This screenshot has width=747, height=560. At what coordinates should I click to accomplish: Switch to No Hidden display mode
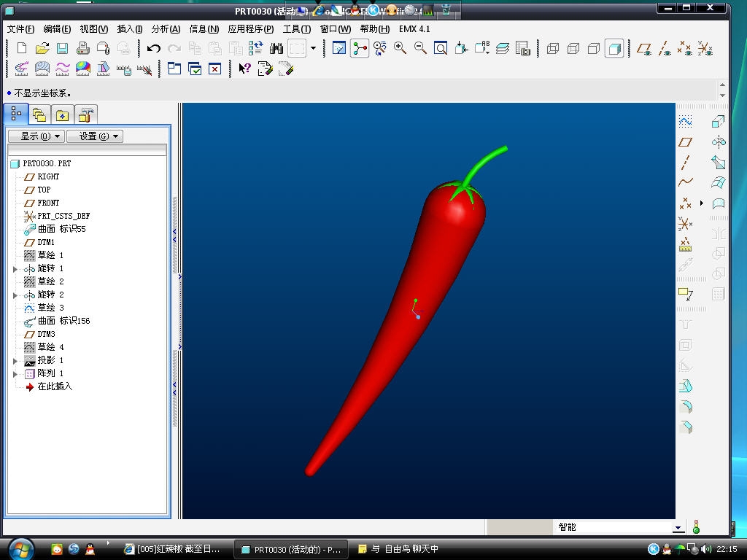point(594,48)
